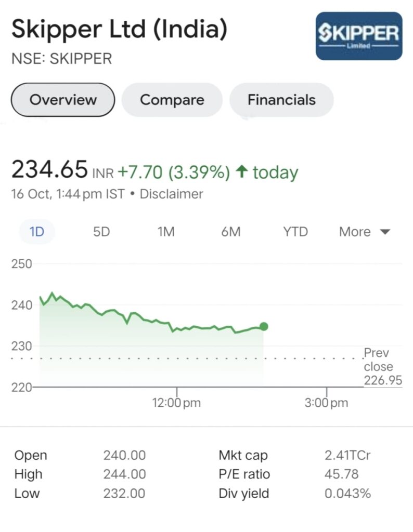
Task: Open the Overview tab
Action: tap(63, 100)
